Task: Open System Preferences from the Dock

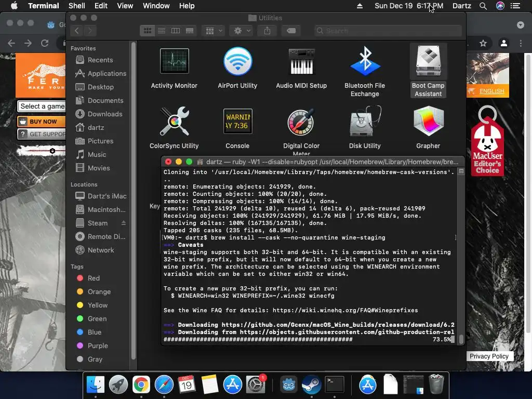Action: 255,384
